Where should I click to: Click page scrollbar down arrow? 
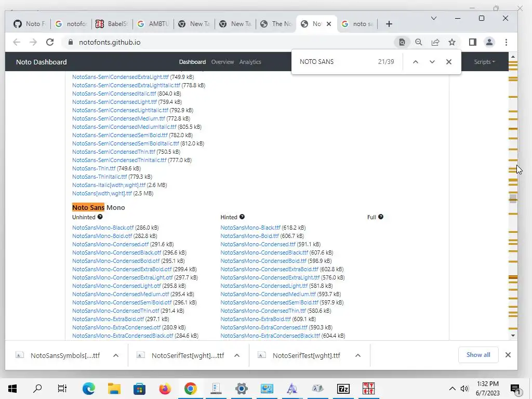(513, 336)
